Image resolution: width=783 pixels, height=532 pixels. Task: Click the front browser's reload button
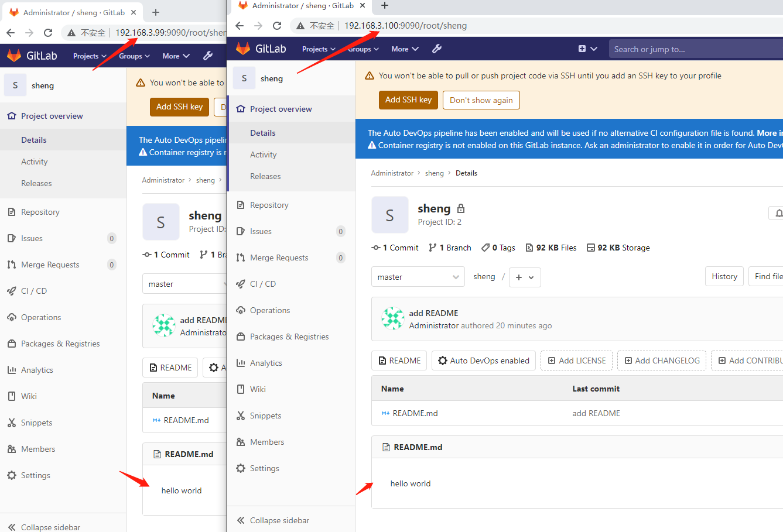click(277, 26)
